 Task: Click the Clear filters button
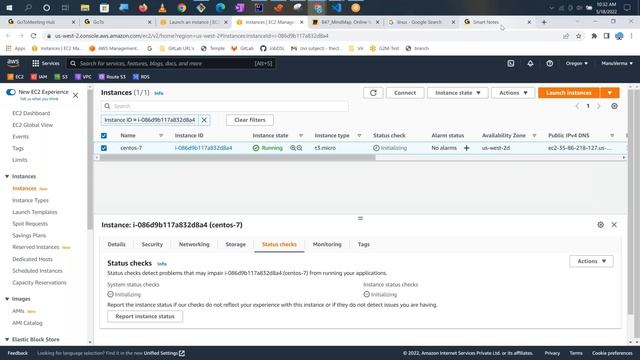250,120
